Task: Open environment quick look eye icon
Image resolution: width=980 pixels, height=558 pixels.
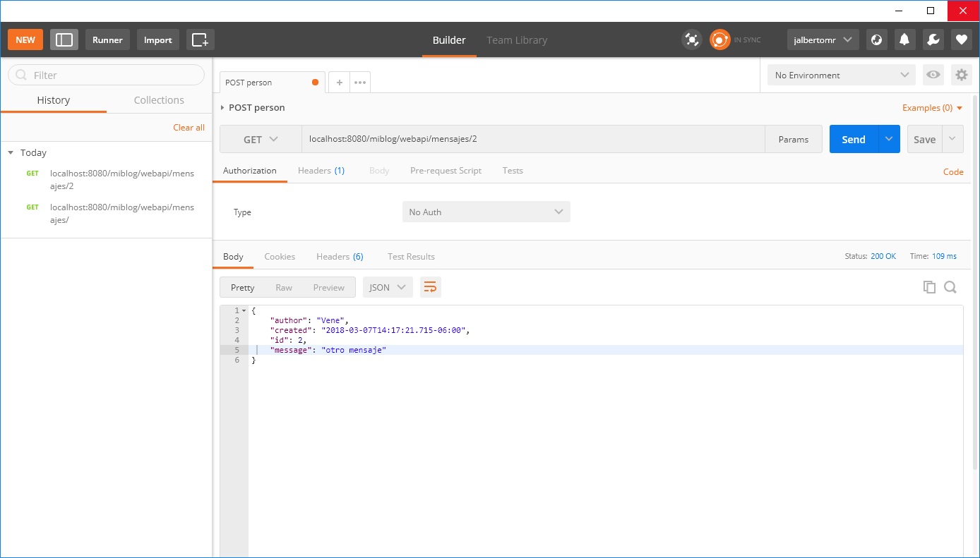Action: (933, 75)
